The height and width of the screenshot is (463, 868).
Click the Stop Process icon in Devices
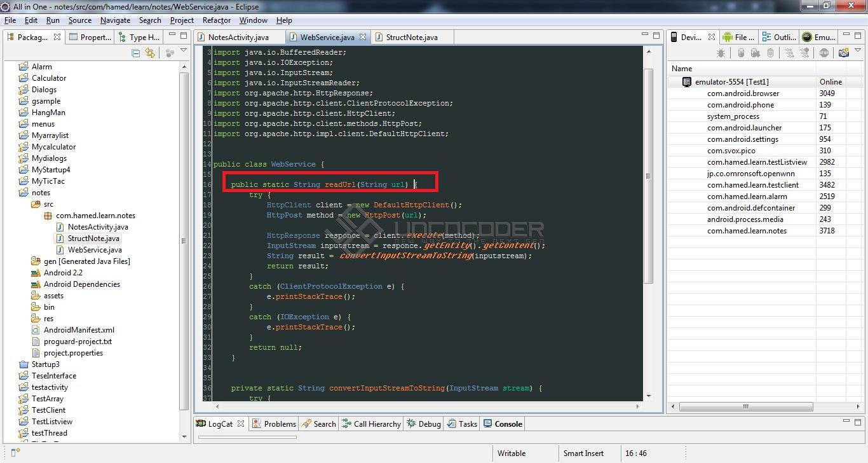[x=824, y=53]
